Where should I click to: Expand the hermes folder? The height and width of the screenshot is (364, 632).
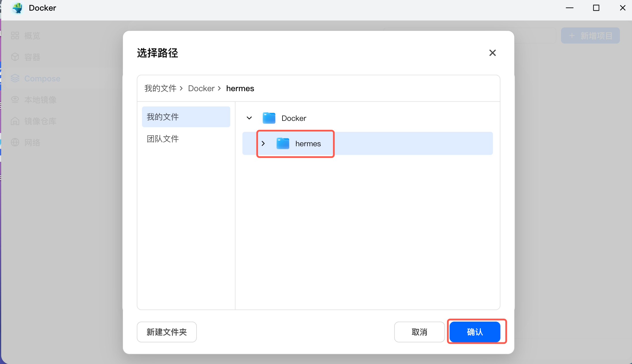pyautogui.click(x=263, y=143)
